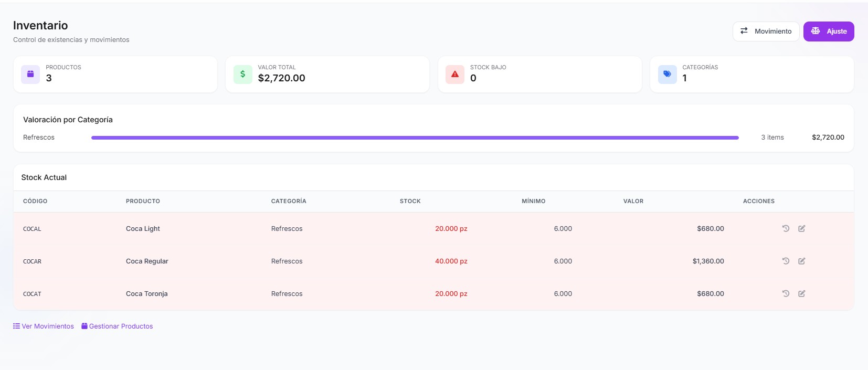
Task: Click the Coca Light product name
Action: (143, 228)
